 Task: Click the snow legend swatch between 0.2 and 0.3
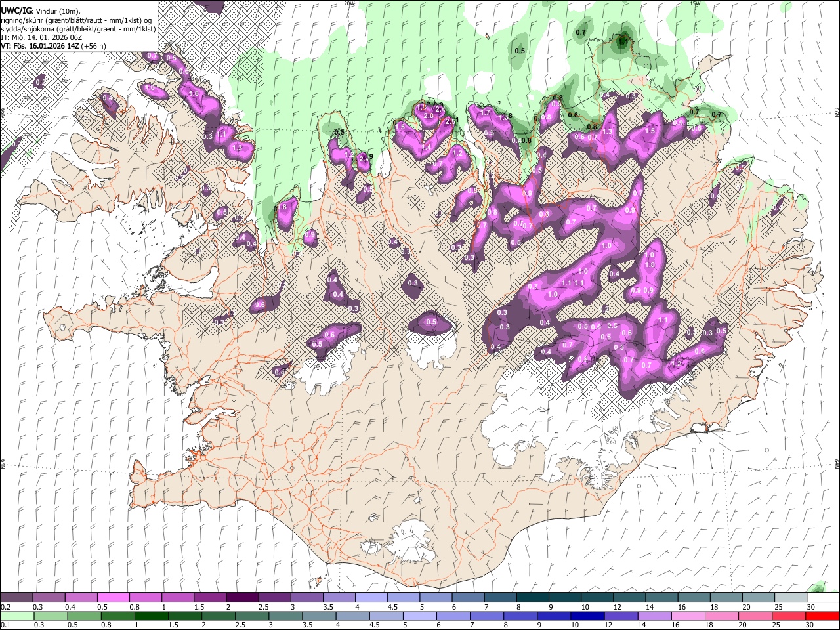[16, 597]
